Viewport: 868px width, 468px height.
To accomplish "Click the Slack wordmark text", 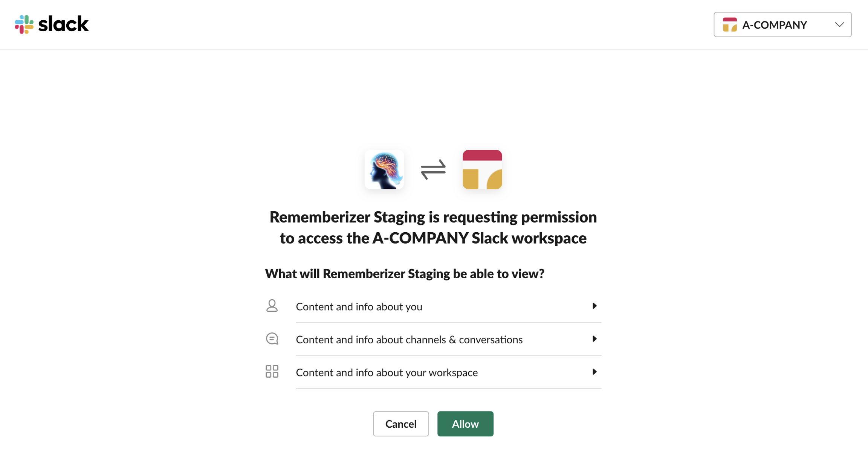I will [x=63, y=24].
